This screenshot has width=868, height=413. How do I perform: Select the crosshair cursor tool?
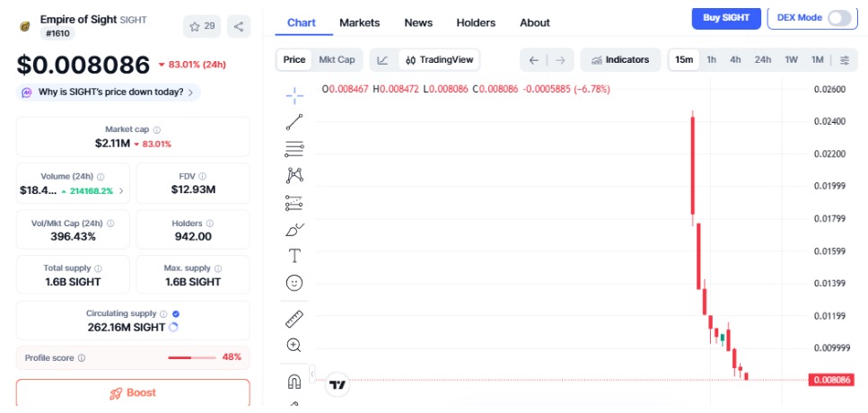pos(294,94)
